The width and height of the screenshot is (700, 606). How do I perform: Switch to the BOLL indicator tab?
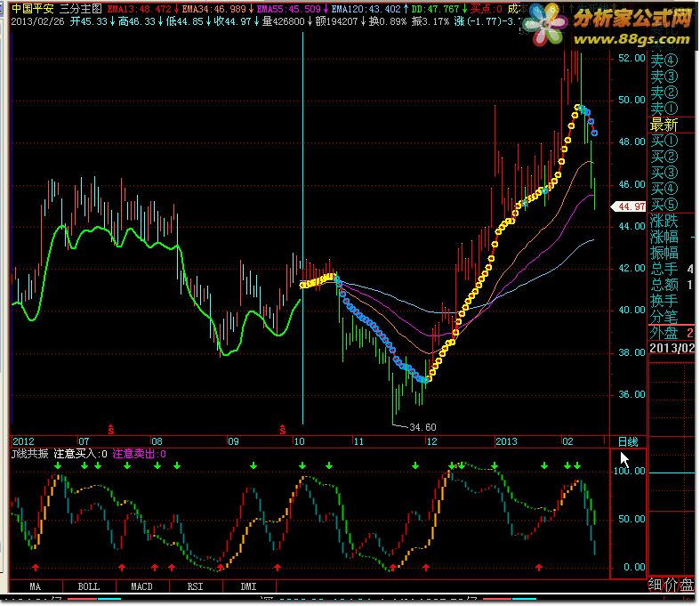coord(89,586)
